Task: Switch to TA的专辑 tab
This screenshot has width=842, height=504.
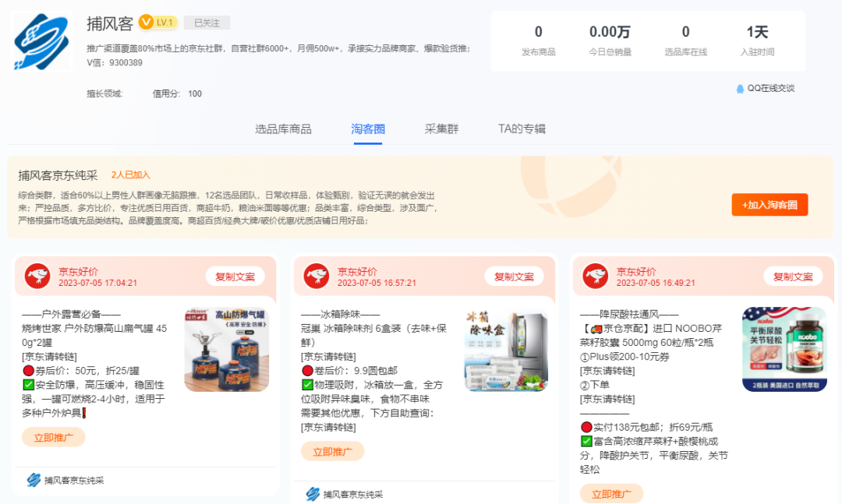Action: (522, 129)
